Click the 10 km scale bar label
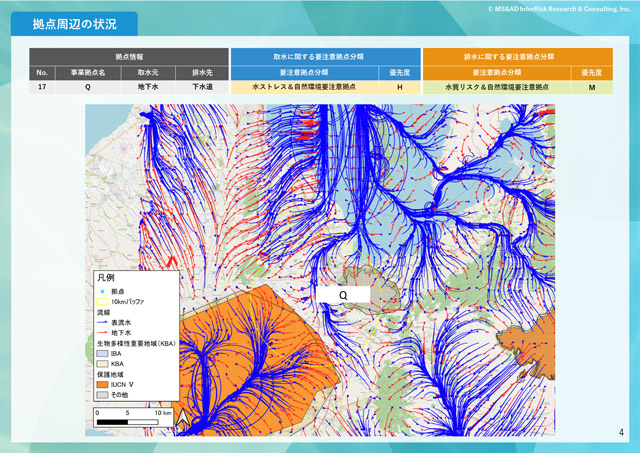Viewport: 640px width, 453px height. click(163, 413)
